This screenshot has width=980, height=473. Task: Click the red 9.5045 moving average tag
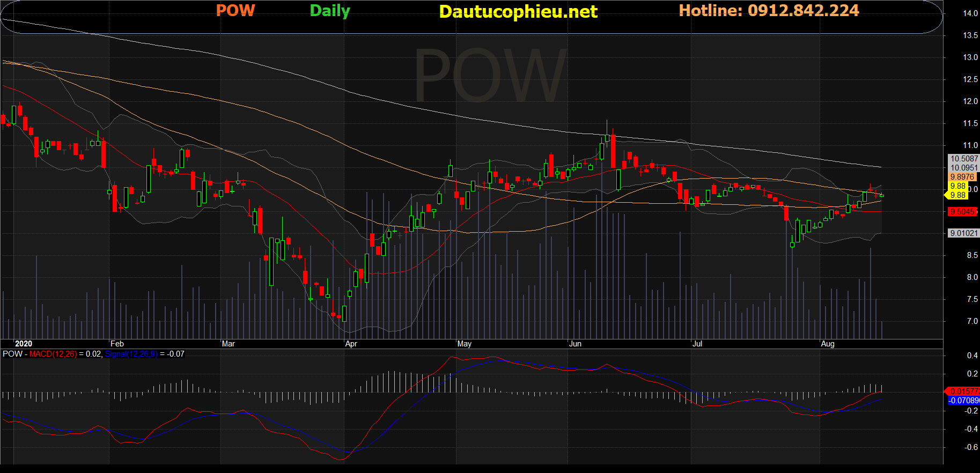coord(962,212)
